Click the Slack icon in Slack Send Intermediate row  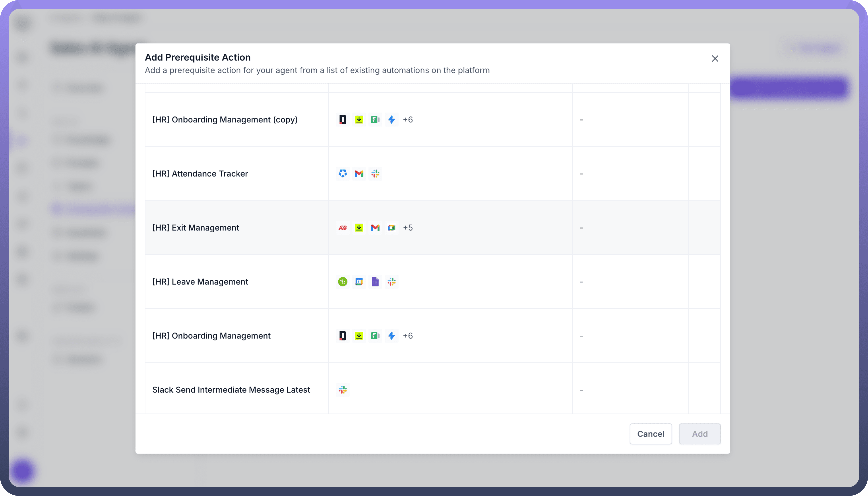point(342,390)
